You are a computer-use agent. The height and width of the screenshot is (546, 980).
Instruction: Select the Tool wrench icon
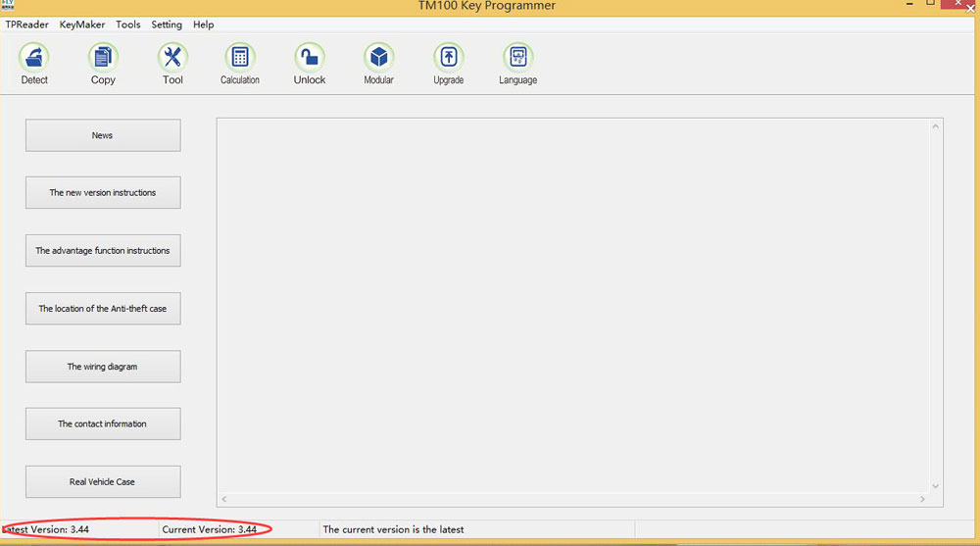click(x=172, y=58)
